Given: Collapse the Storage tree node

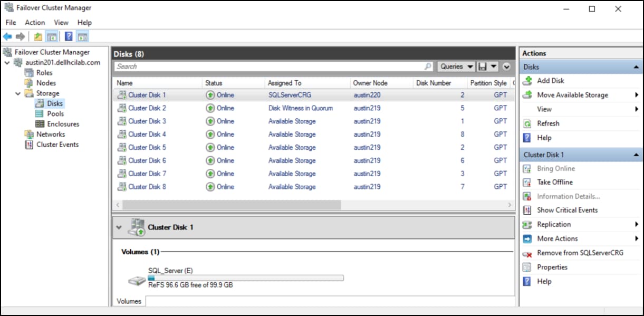Looking at the screenshot, I should [x=17, y=93].
